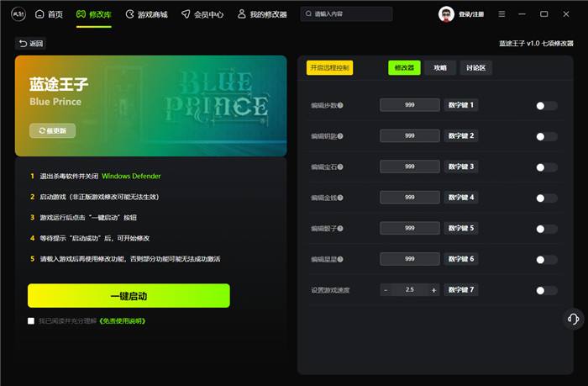Click the 返回 back button
The image size is (588, 386).
click(31, 44)
